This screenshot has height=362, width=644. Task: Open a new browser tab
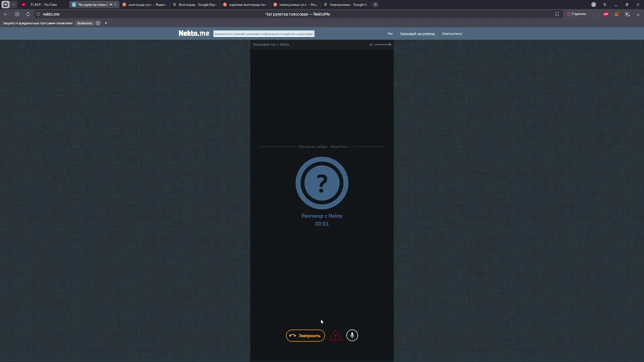(x=375, y=5)
